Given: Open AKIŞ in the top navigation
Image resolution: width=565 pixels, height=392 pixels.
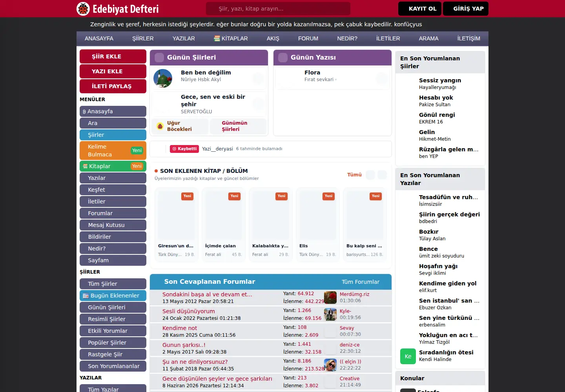Looking at the screenshot, I should (x=273, y=38).
